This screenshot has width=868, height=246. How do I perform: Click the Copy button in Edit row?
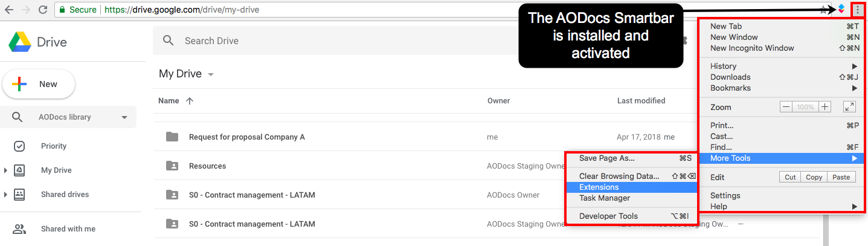[814, 177]
